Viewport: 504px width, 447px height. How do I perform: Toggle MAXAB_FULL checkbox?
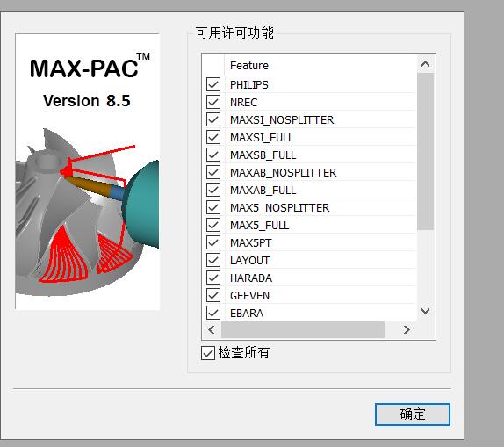pos(213,190)
